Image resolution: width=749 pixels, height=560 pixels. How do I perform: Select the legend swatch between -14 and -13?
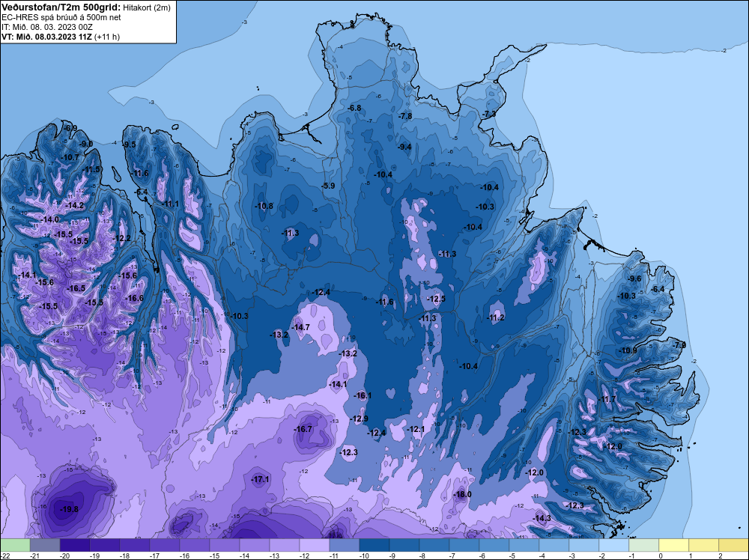coord(254,545)
